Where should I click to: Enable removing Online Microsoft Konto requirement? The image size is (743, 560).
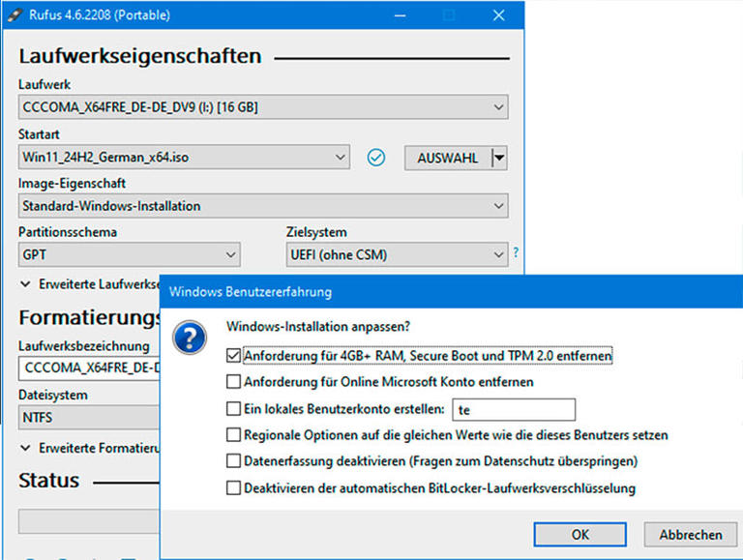tap(233, 382)
